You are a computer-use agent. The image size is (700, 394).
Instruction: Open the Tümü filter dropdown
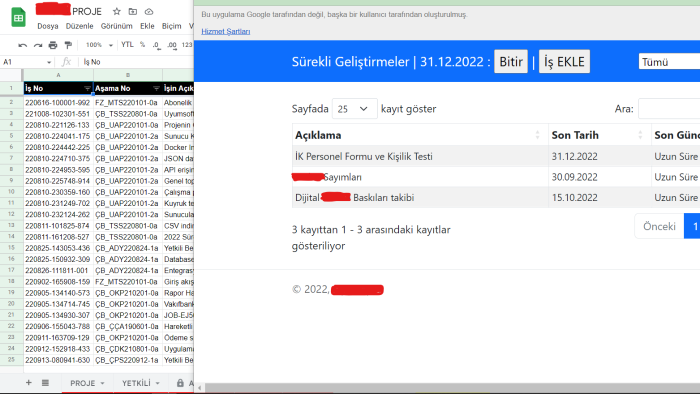(x=669, y=62)
